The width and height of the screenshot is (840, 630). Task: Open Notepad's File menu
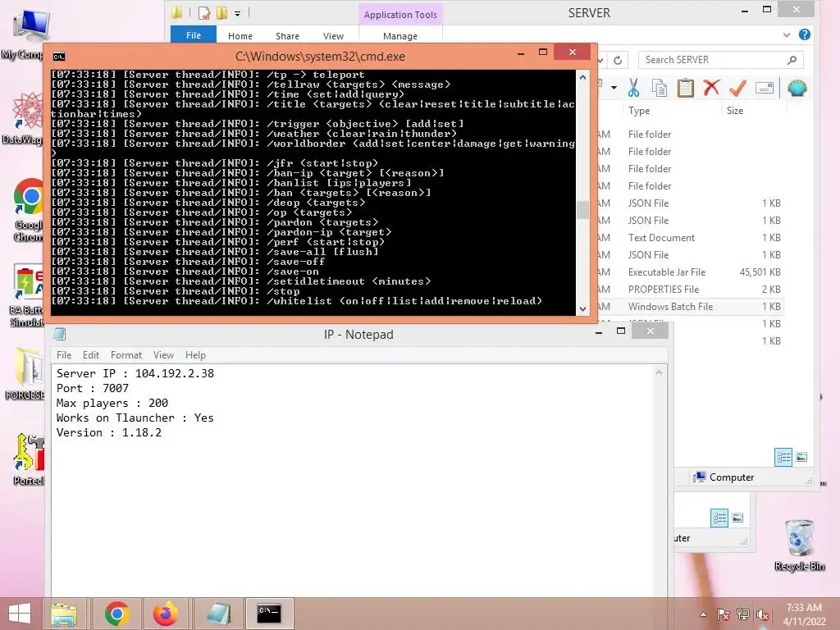(x=64, y=354)
